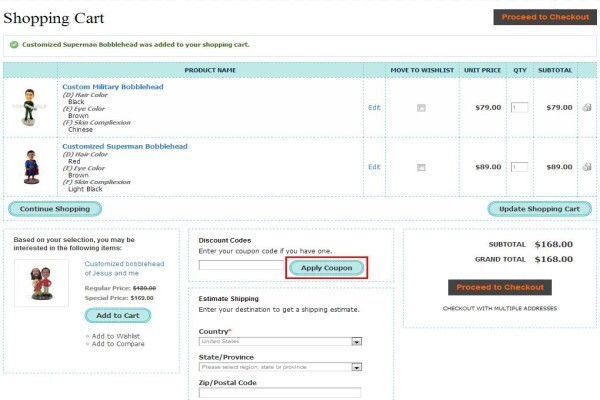Click the UNIT PRICE column header
Image resolution: width=600 pixels, height=400 pixels.
[x=482, y=70]
